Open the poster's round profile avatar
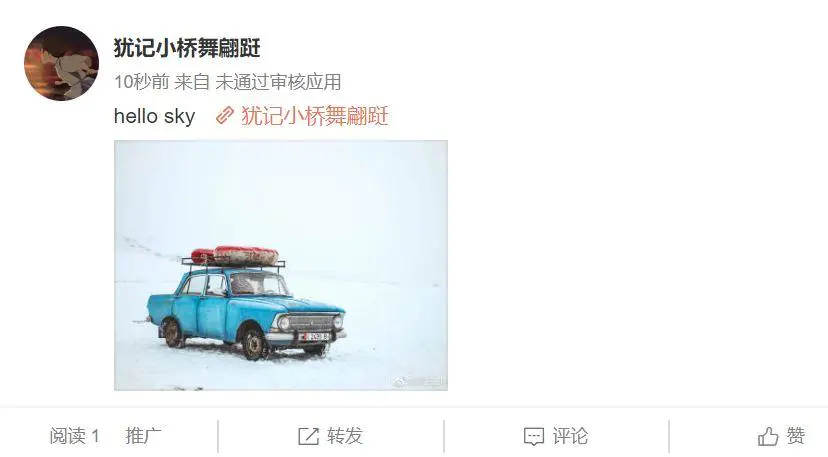The image size is (828, 457). point(61,63)
